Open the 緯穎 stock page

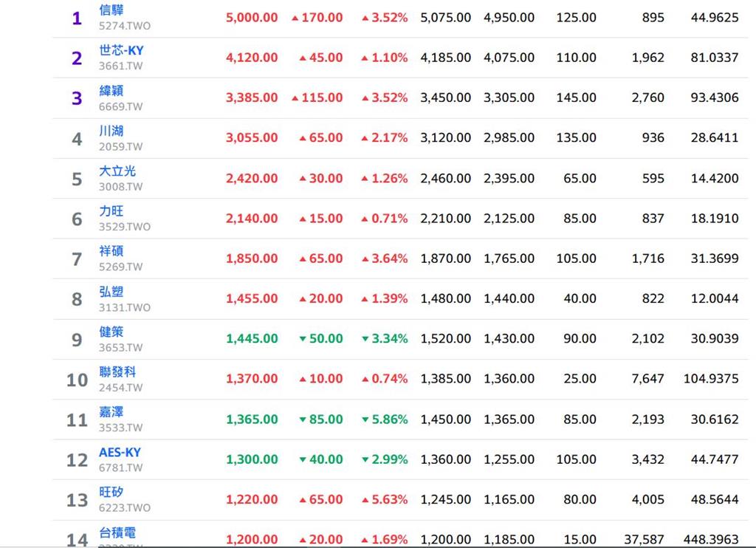click(111, 91)
